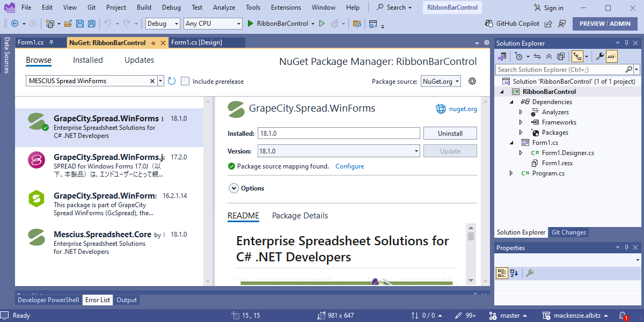Open NuGet settings gear icon
644x322 pixels.
472,81
